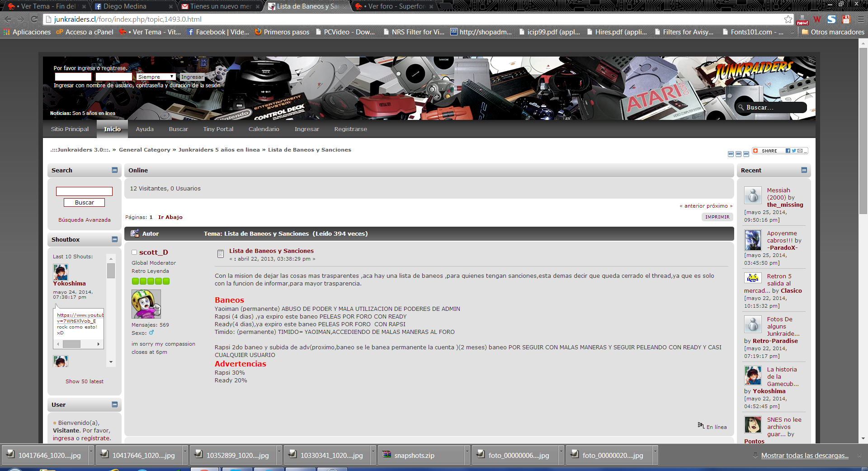The width and height of the screenshot is (868, 471).
Task: Click the bookmark star in the address bar
Action: (788, 19)
